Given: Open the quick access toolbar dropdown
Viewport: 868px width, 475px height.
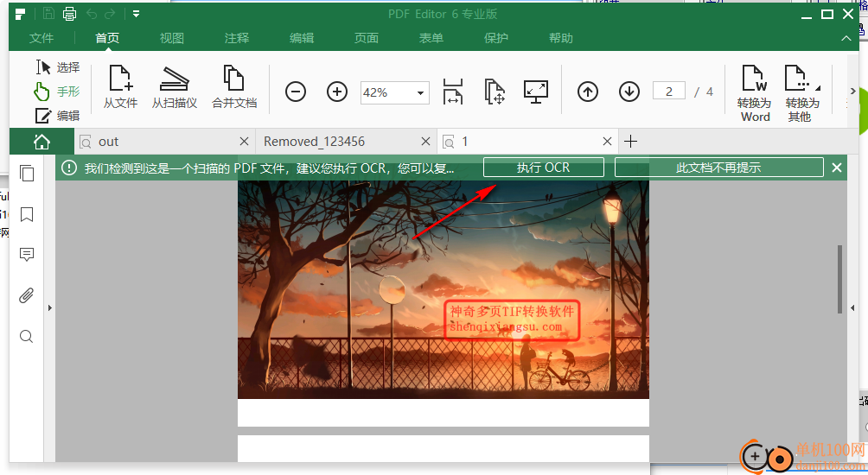Looking at the screenshot, I should point(137,14).
